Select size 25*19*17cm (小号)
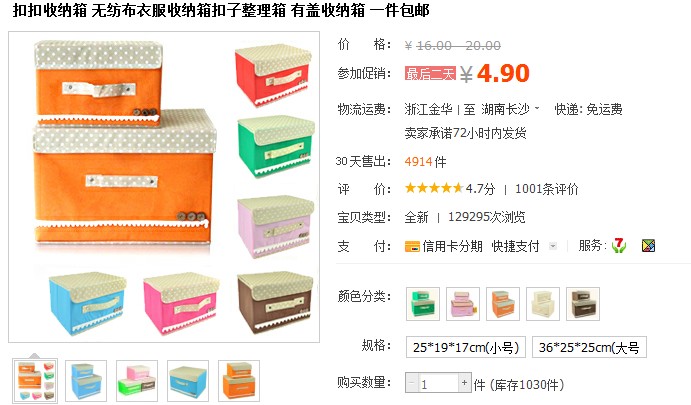 [466, 347]
